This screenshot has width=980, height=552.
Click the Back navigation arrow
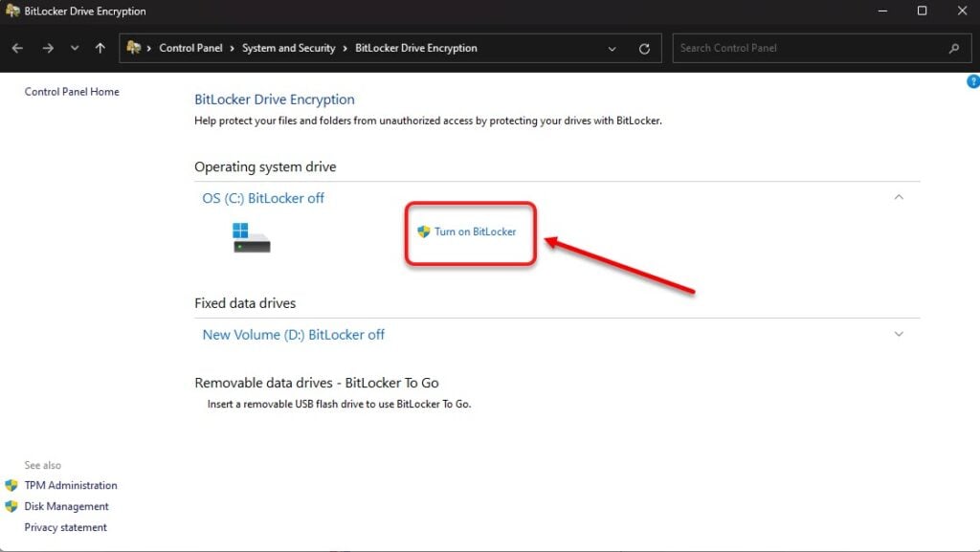click(17, 48)
